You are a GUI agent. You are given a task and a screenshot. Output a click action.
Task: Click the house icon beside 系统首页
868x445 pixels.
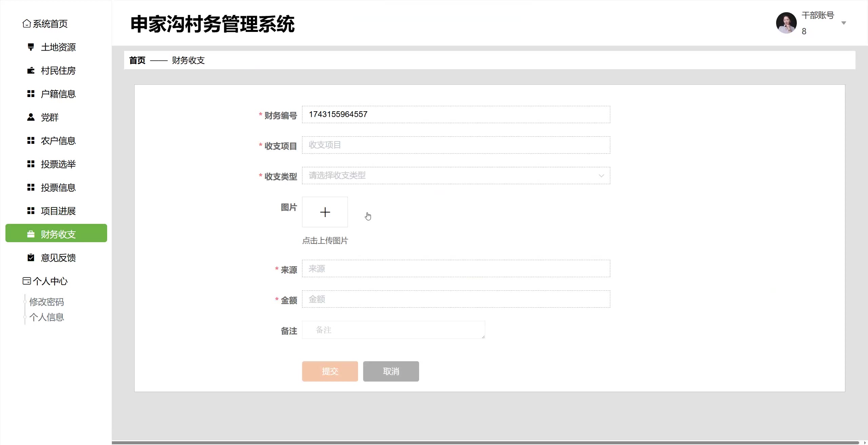(26, 24)
